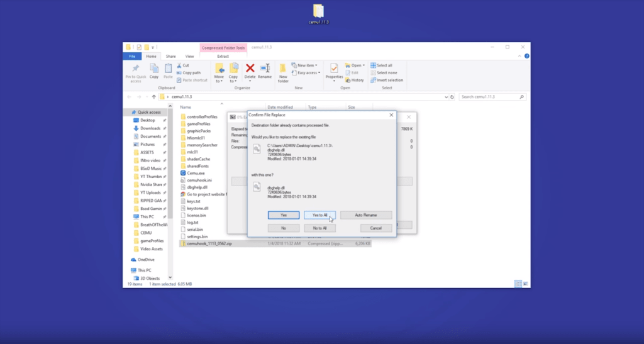Click the Rename icon in Organize group

(x=265, y=69)
